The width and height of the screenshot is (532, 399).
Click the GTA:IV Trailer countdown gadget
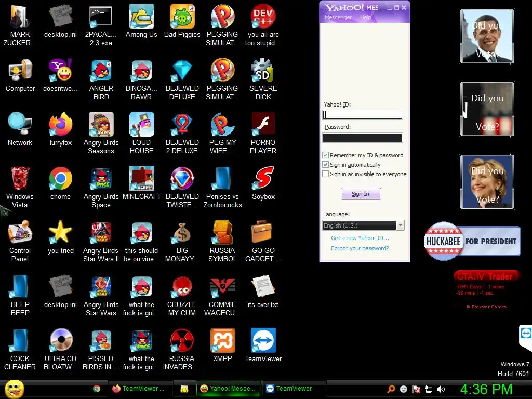point(486,289)
